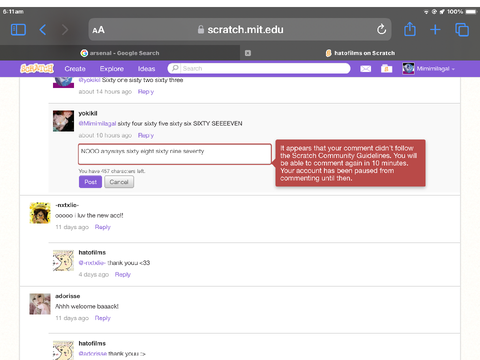Reload the scratch.mit.edu page

[x=381, y=29]
